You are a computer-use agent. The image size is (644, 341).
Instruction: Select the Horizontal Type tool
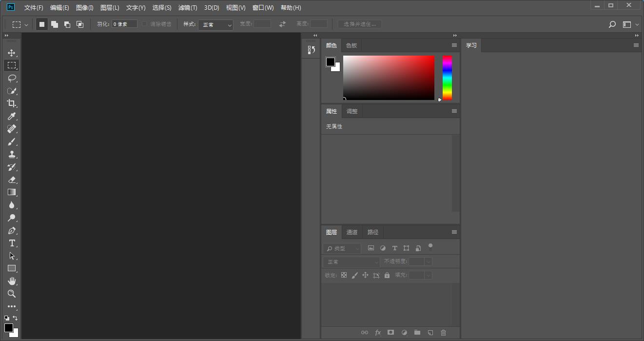[12, 243]
